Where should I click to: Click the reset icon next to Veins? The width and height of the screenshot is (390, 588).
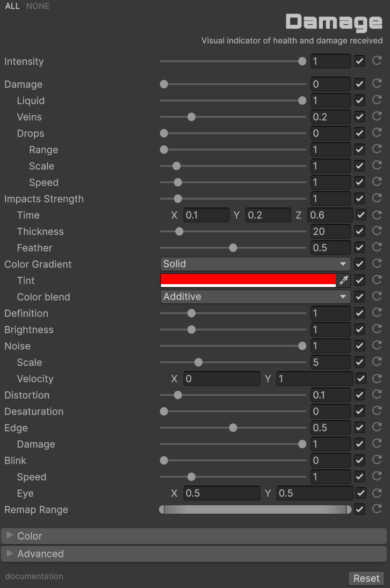[x=377, y=116]
